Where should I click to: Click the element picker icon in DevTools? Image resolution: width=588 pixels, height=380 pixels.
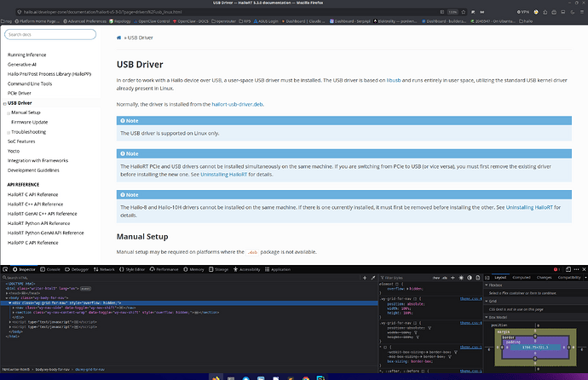tap(5, 269)
